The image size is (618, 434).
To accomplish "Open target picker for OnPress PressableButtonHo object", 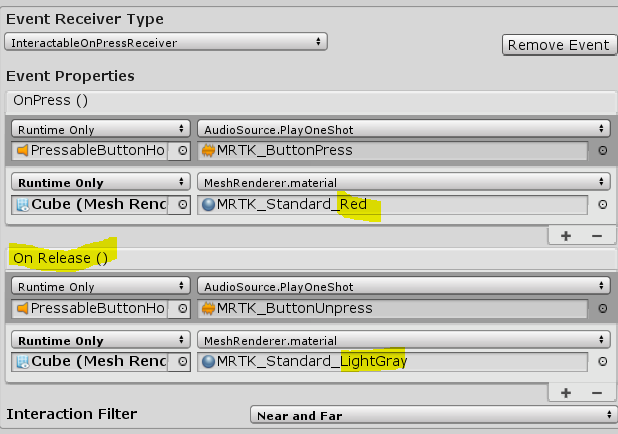I will click(182, 151).
